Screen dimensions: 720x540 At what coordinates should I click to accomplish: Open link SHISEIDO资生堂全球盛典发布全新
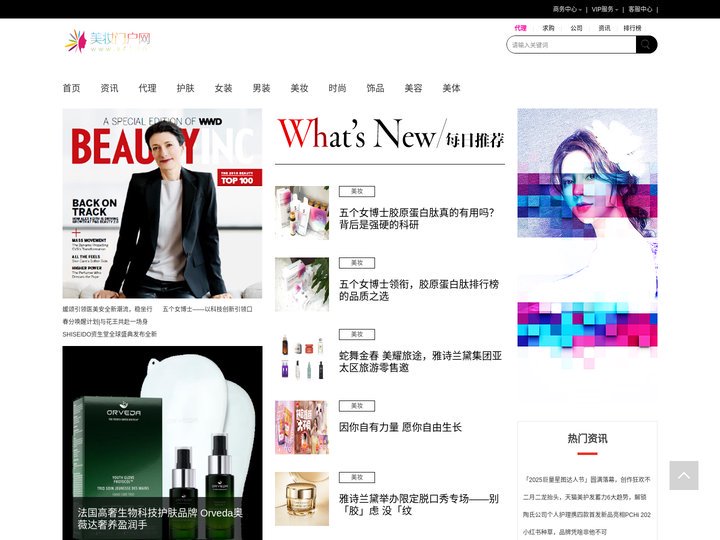[110, 334]
